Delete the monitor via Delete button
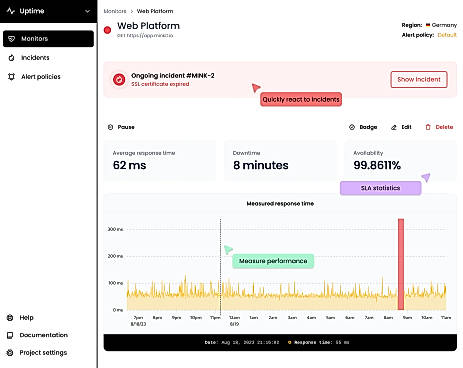 tap(439, 127)
